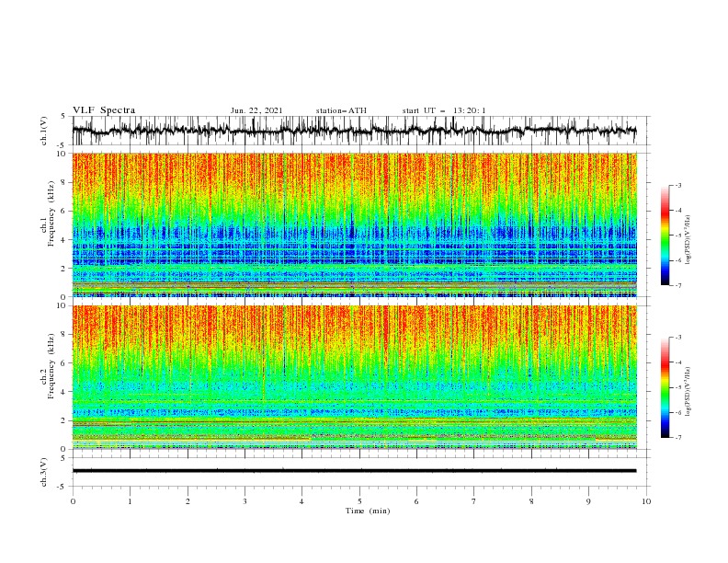Click the "ch.1(V)" axis label
The height and width of the screenshot is (563, 728).
coord(44,131)
